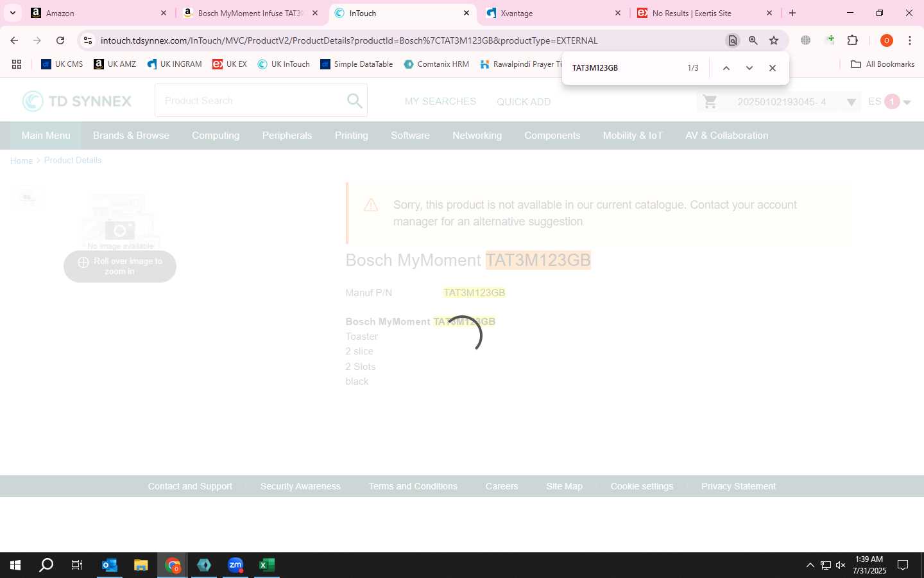This screenshot has height=578, width=924.
Task: Open the Chrome profile avatar
Action: pos(887,40)
